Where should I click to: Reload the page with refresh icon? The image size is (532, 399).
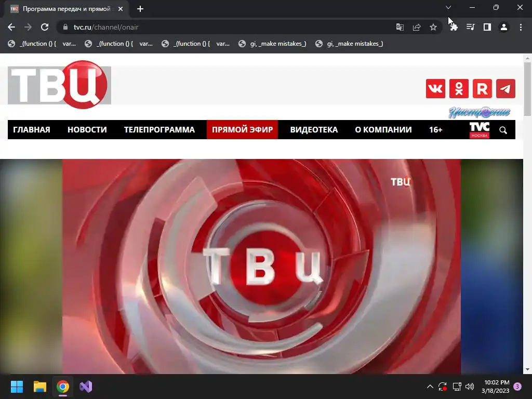click(x=45, y=27)
